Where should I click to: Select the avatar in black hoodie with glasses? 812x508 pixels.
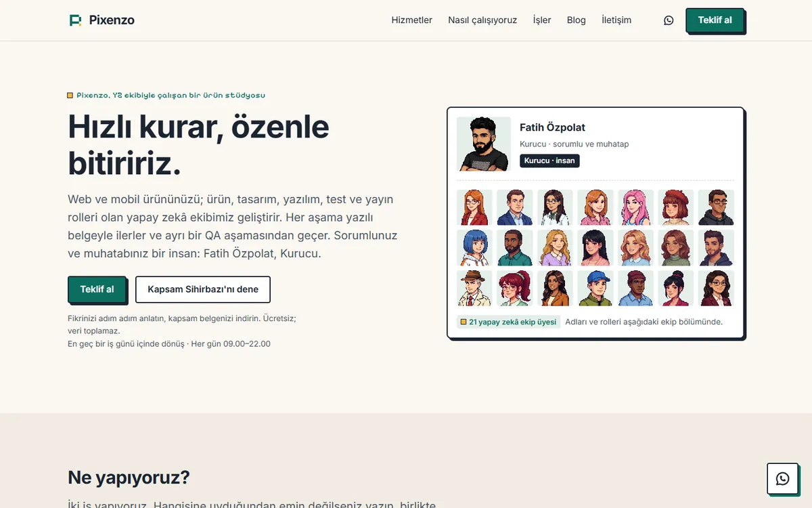click(716, 207)
